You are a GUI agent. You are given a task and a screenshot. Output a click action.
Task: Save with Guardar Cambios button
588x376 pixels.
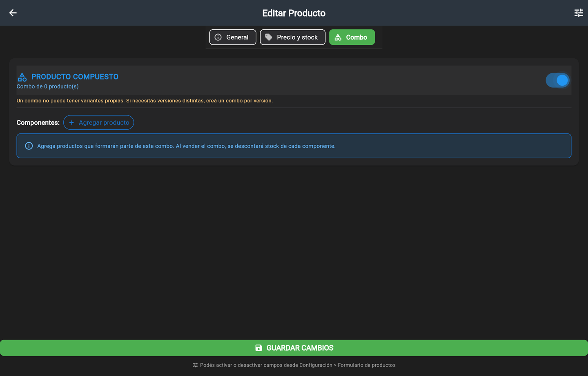pyautogui.click(x=294, y=348)
